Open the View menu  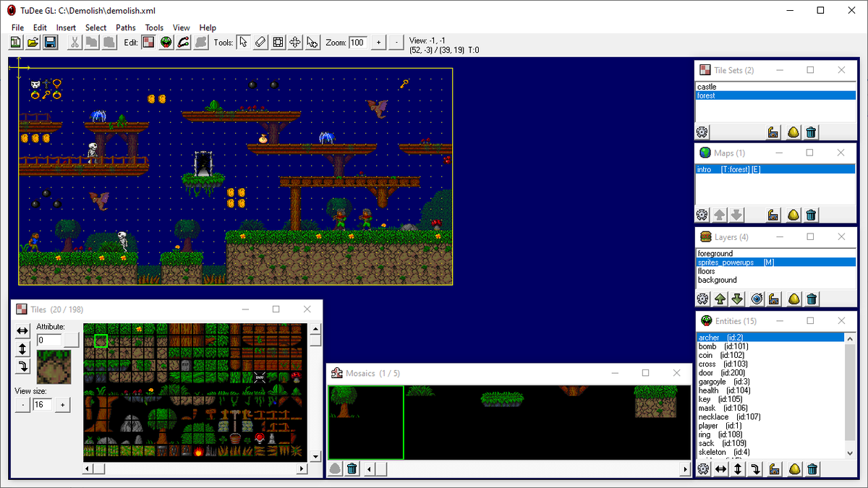coord(182,27)
